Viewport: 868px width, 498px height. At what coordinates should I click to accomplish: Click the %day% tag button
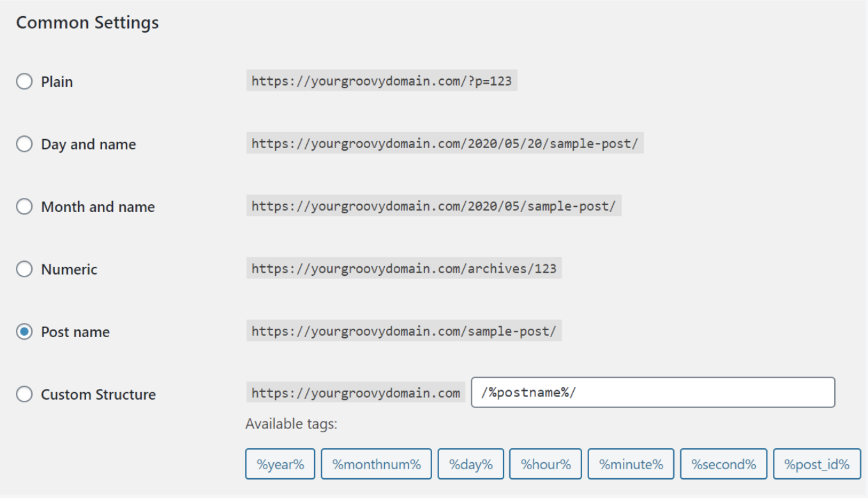[x=471, y=464]
